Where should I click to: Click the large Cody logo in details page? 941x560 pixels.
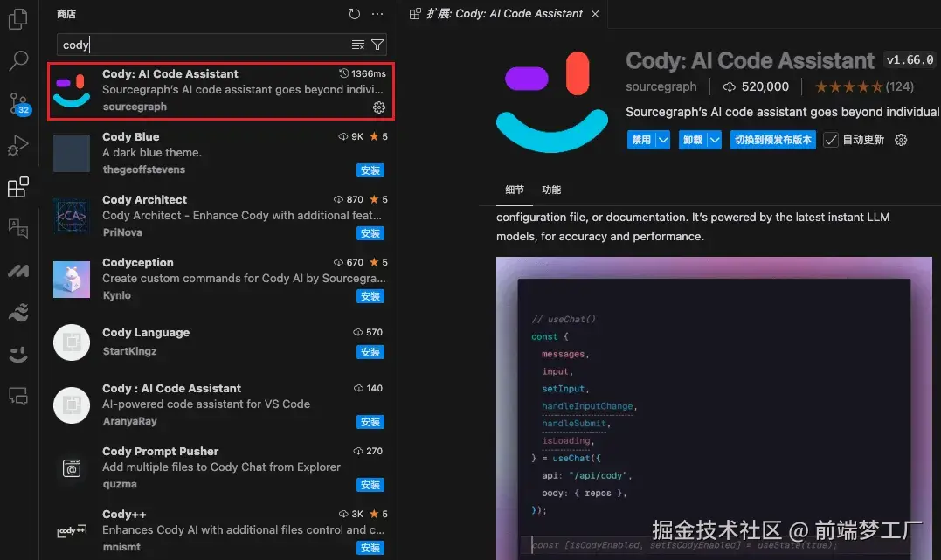[x=552, y=100]
